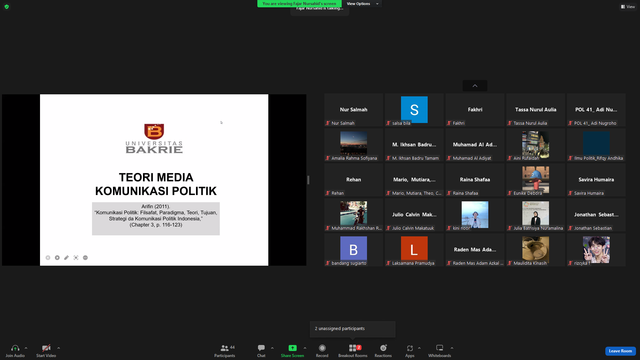Click muted mic icon beside Raina Shafaa name
The height and width of the screenshot is (360, 640).
tap(449, 193)
